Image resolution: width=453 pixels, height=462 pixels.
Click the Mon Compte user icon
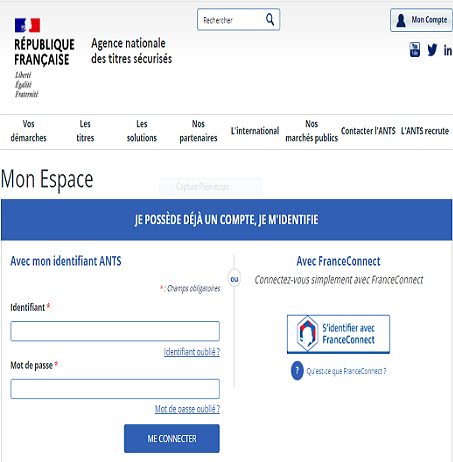coord(401,20)
